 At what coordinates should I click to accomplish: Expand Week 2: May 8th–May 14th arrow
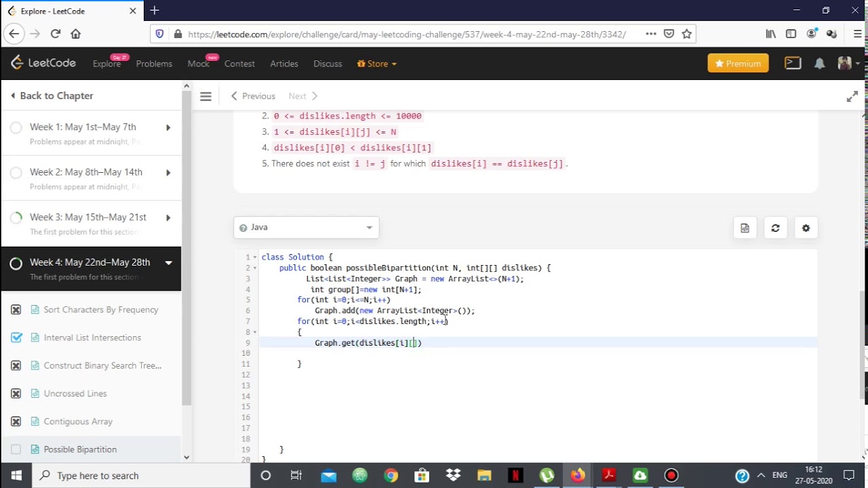(x=168, y=173)
